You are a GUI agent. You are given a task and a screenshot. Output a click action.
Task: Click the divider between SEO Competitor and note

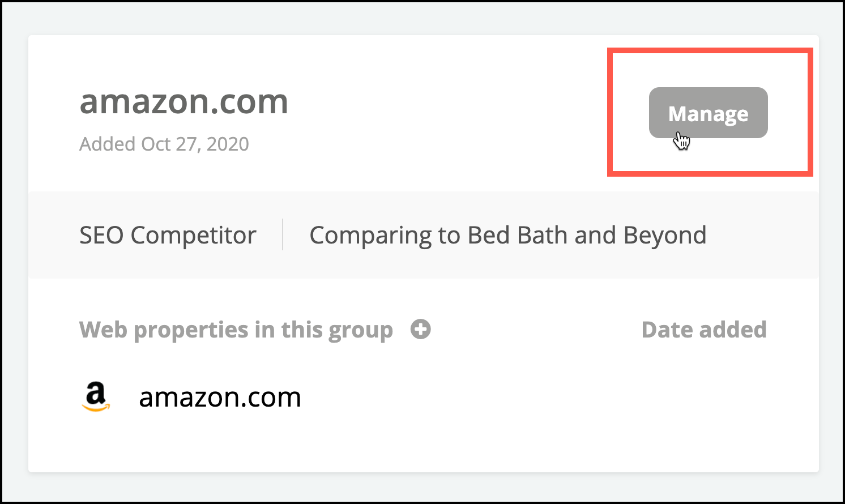pyautogui.click(x=283, y=234)
